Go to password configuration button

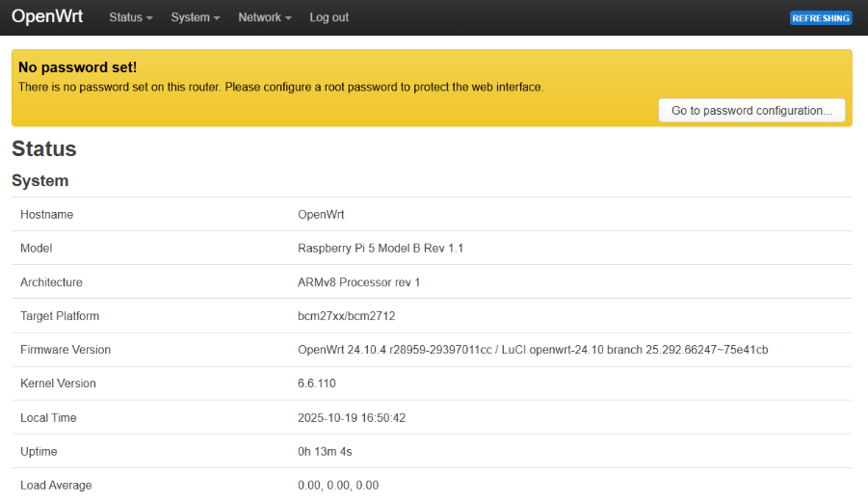click(751, 110)
